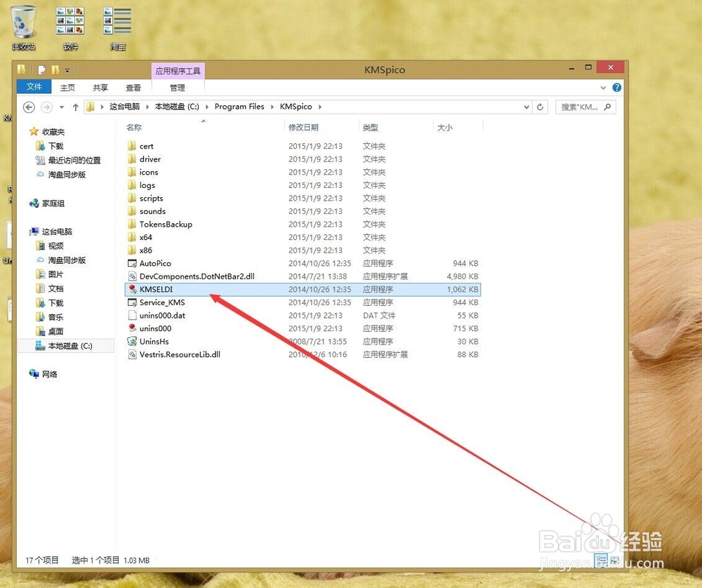Expand breadcrumb arrow after 这台电脑
Viewport: 702px width, 588px height.
[x=147, y=107]
